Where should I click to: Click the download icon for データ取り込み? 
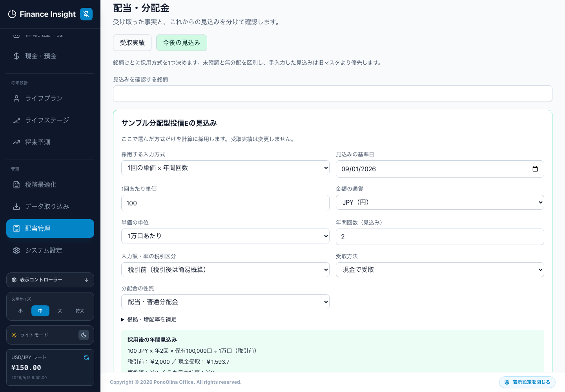pos(16,207)
